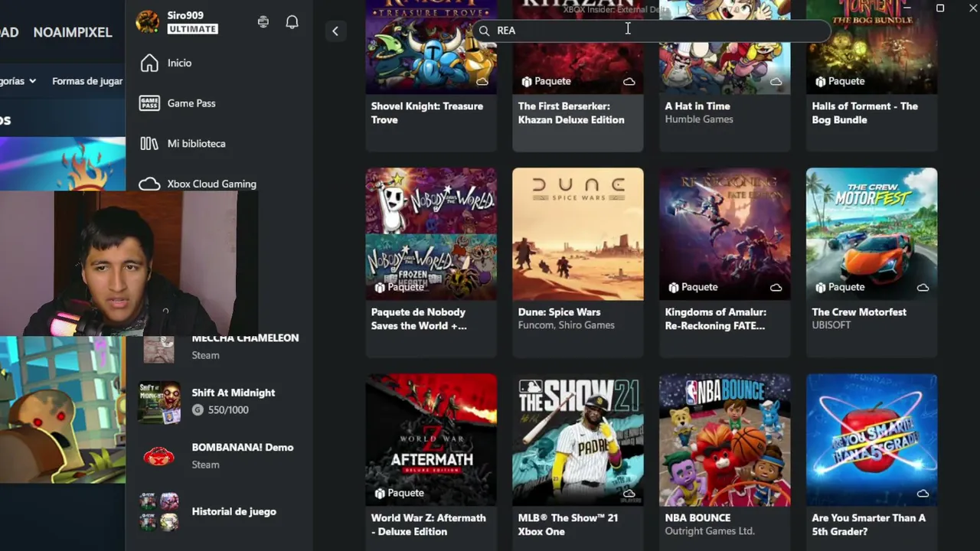
Task: Open the BOMBANANA! Demo recent game title
Action: [243, 448]
